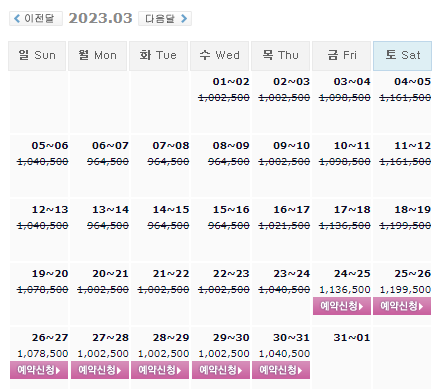Click the 14~15 date label
This screenshot has width=443, height=392.
(171, 210)
